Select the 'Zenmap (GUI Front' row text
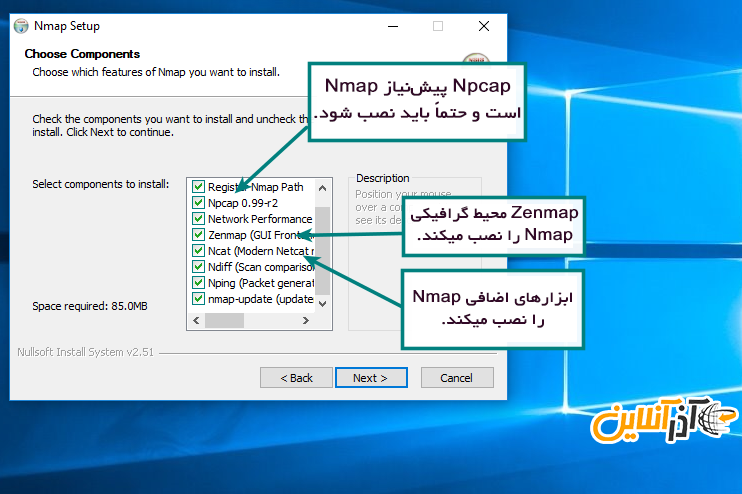 [261, 235]
